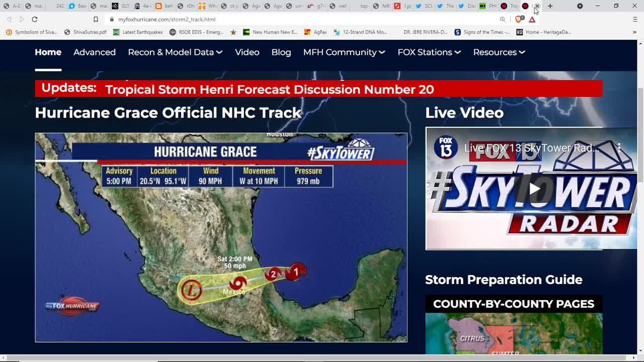Go forward with the browser forward arrow
The image size is (644, 362).
coord(21,19)
